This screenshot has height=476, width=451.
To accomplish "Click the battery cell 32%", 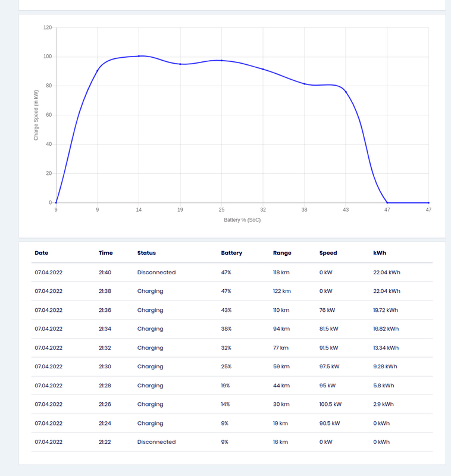I will (x=226, y=348).
